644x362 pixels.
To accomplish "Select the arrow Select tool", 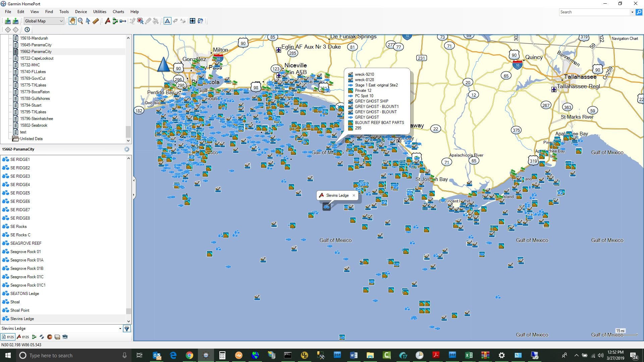I will click(88, 21).
